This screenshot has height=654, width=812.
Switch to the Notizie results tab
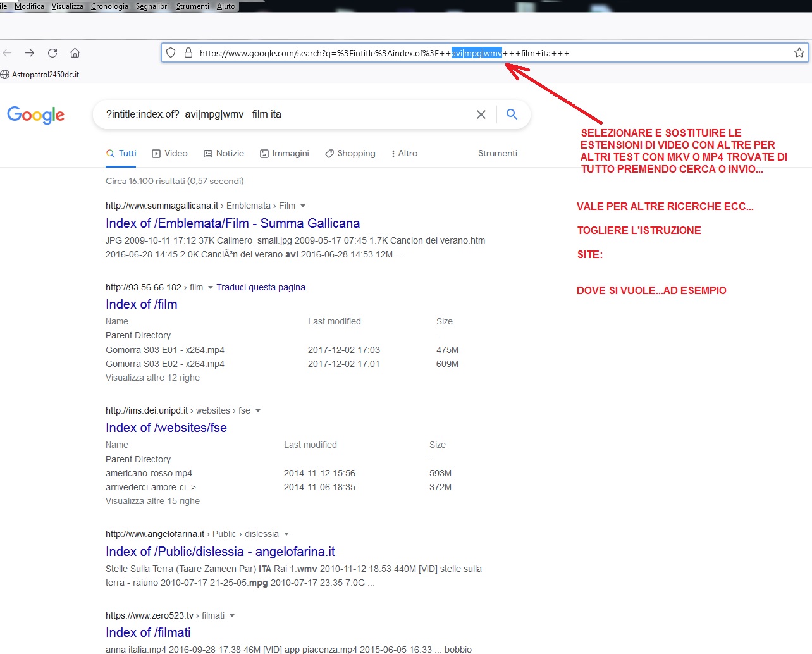tap(224, 154)
